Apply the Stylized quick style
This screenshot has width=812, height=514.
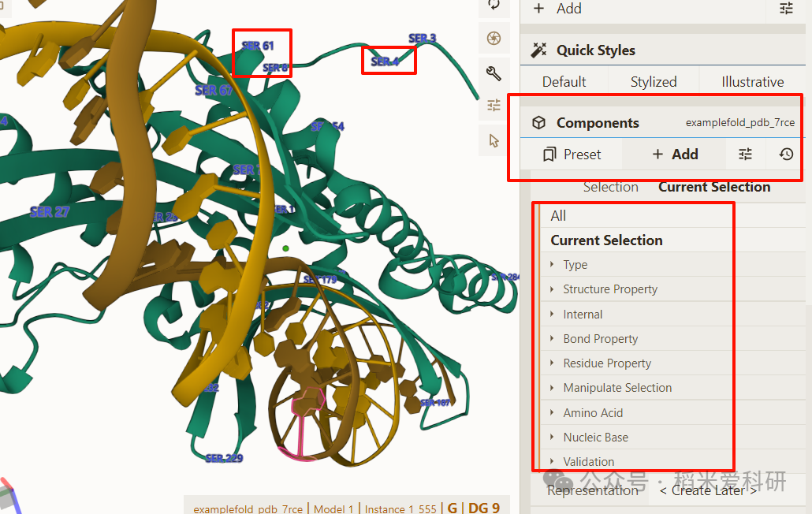[654, 82]
